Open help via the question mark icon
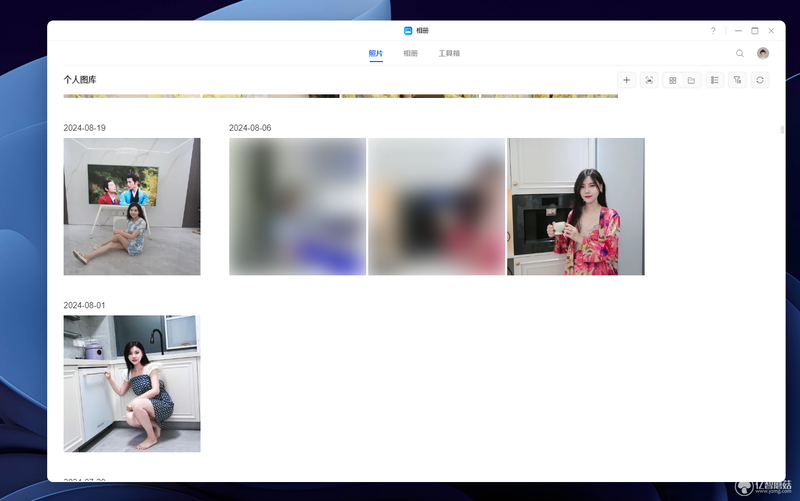This screenshot has width=800, height=501. click(x=713, y=31)
